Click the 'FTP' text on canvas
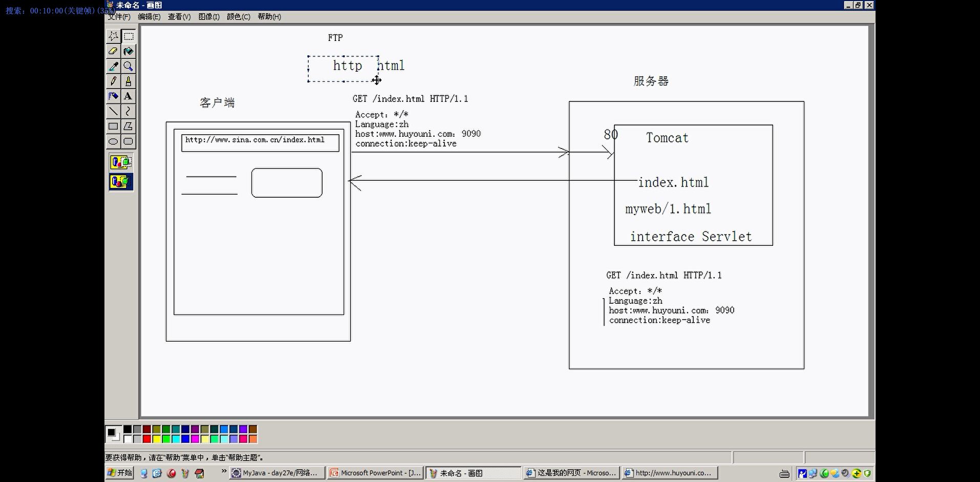The width and height of the screenshot is (980, 482). point(335,38)
